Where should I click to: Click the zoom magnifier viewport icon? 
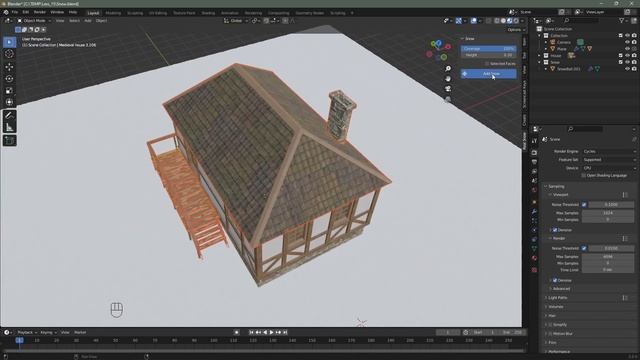(x=448, y=69)
